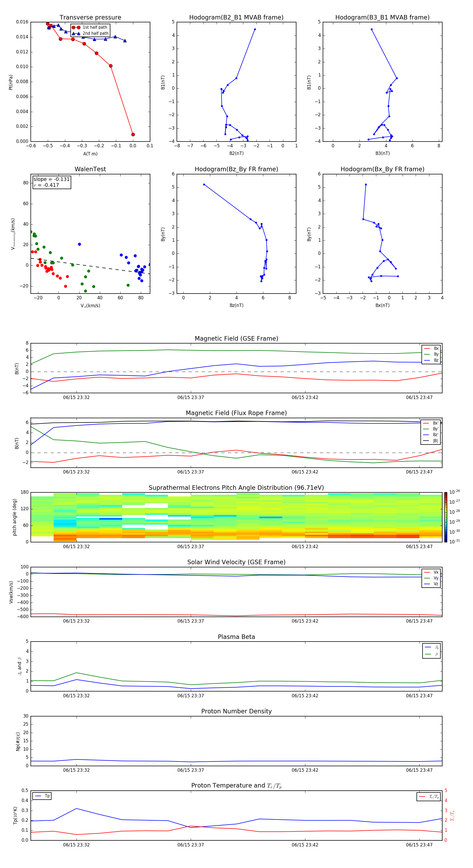Click the Tp legend box
473x868 pixels.
42,796
